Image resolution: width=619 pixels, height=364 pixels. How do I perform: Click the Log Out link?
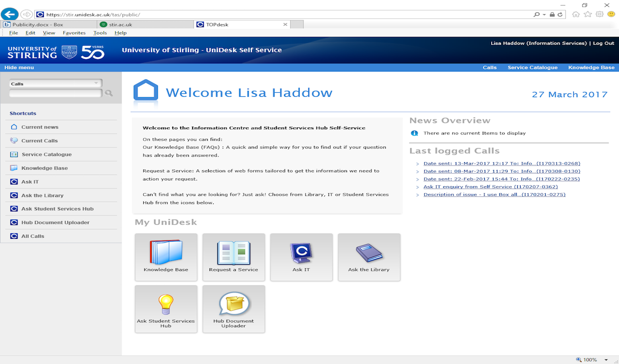[x=604, y=43]
